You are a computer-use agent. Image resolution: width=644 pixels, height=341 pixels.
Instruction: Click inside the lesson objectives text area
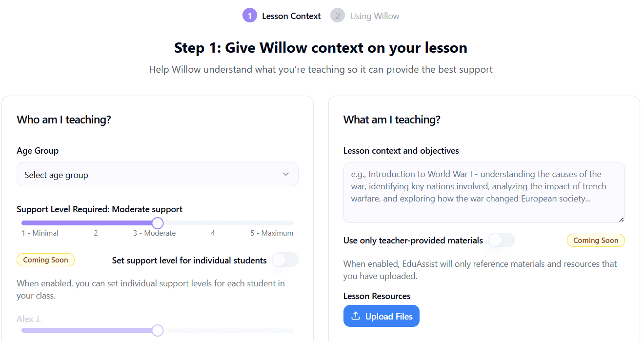click(x=484, y=192)
